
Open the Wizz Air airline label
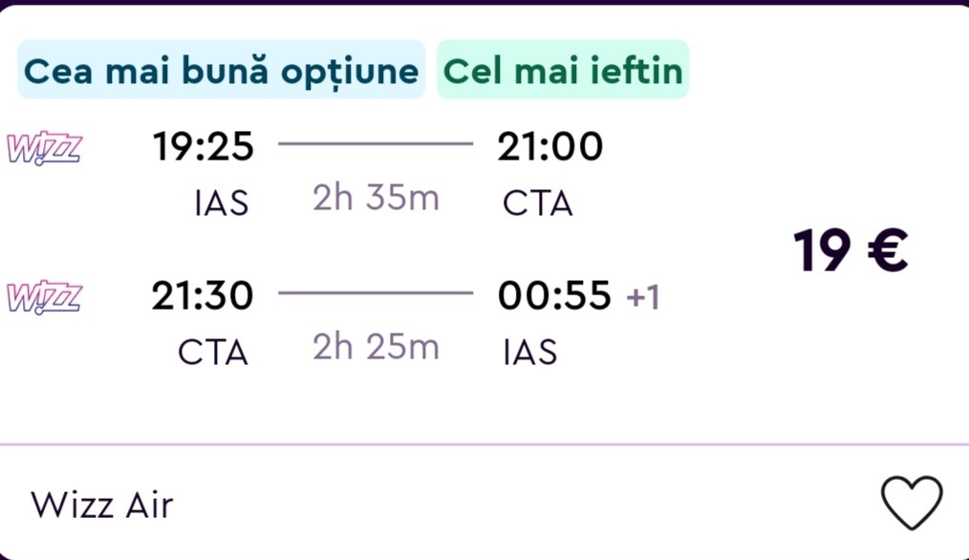click(x=102, y=504)
